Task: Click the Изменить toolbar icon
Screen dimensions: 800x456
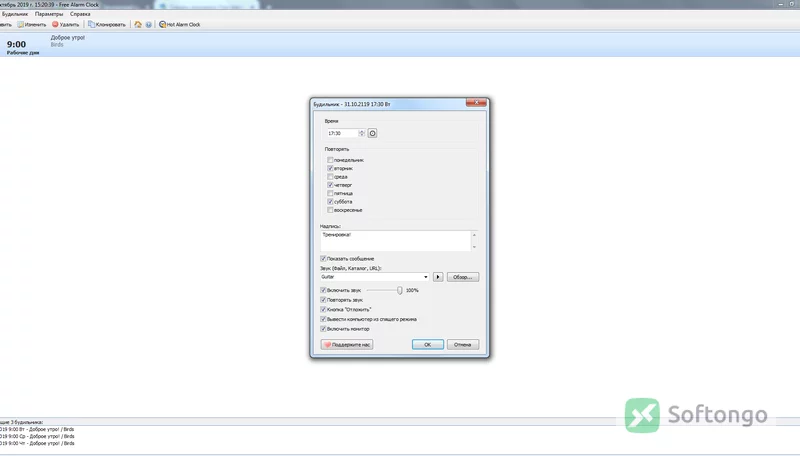Action: (x=20, y=24)
